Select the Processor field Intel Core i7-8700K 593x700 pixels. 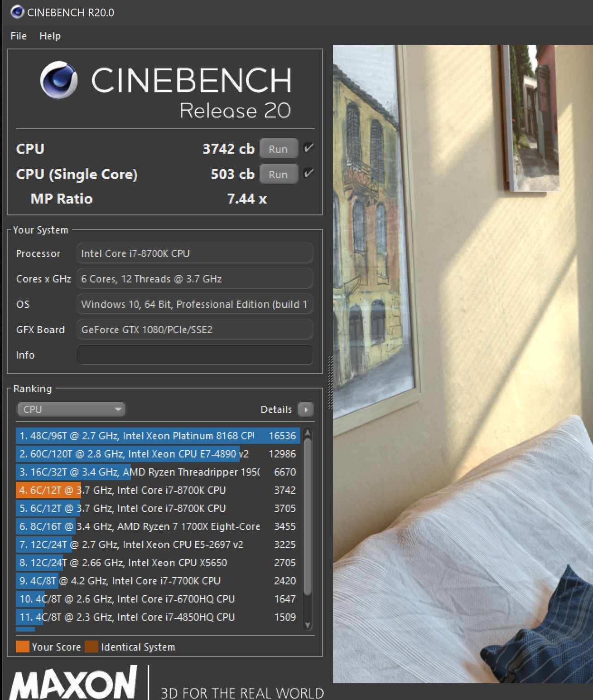click(195, 253)
